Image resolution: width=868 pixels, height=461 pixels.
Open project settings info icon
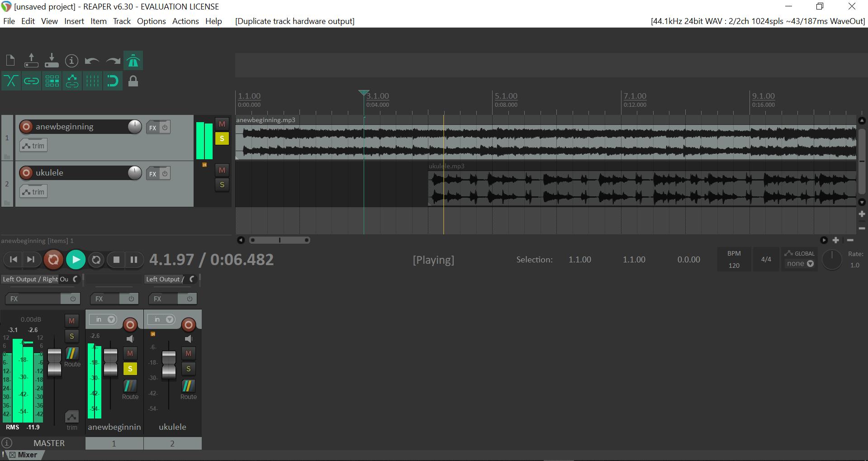click(71, 61)
